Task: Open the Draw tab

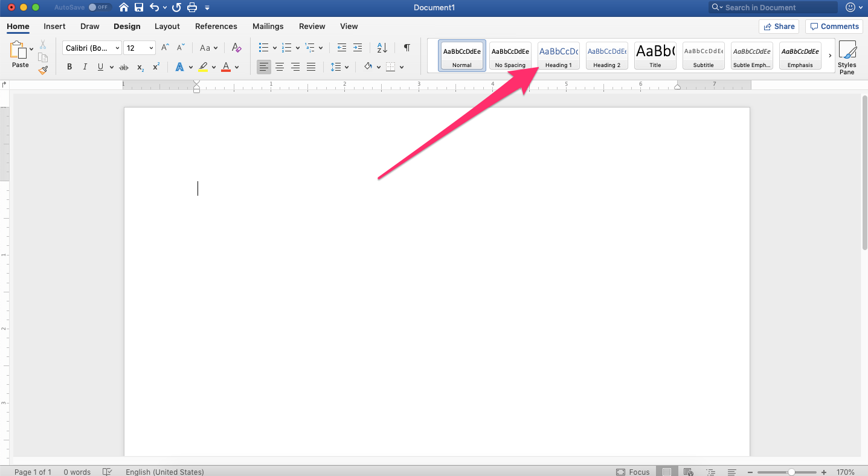Action: click(x=90, y=27)
